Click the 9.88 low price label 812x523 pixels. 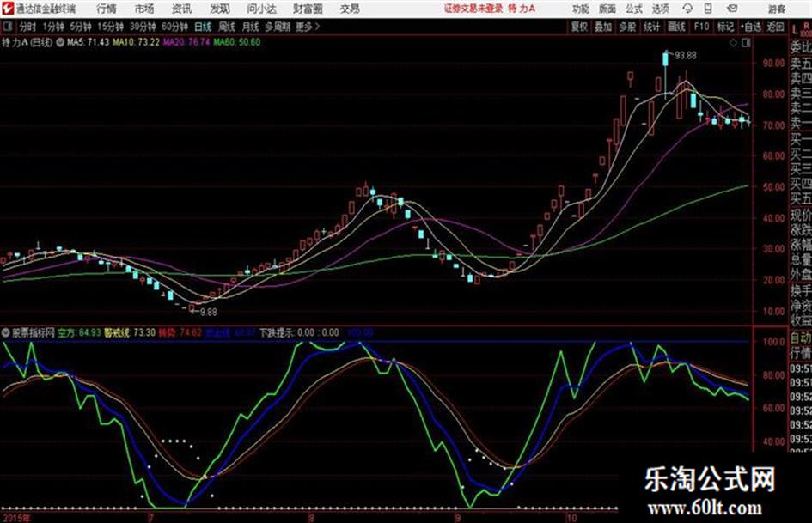point(208,312)
